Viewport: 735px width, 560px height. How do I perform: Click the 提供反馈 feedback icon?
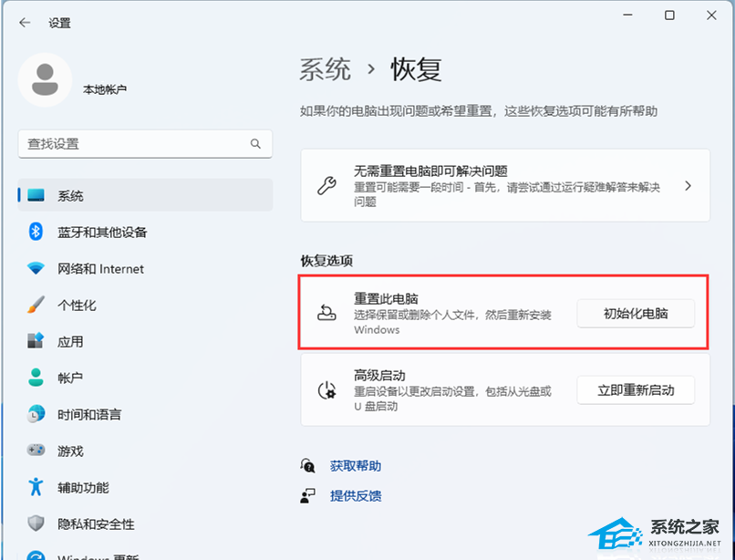click(308, 496)
